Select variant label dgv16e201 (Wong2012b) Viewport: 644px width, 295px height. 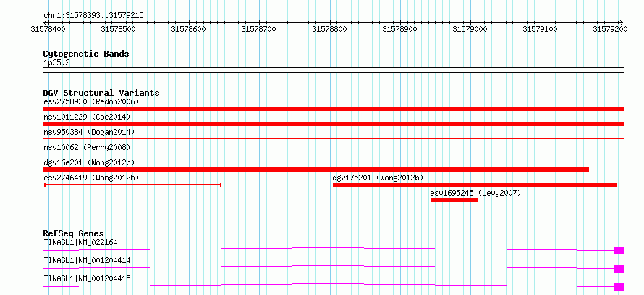click(89, 162)
